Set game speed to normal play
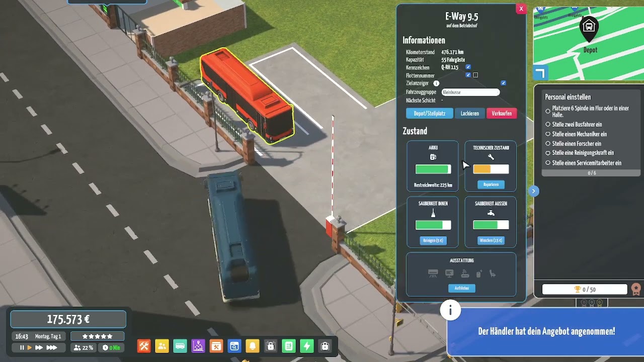644x362 pixels. click(x=30, y=347)
